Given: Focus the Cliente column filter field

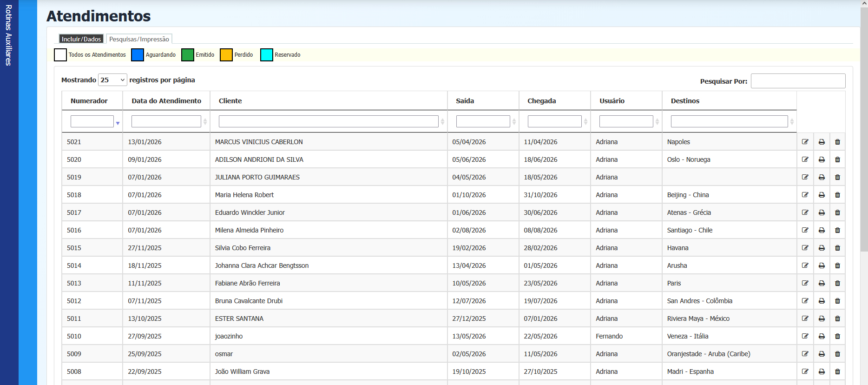Looking at the screenshot, I should pyautogui.click(x=328, y=121).
